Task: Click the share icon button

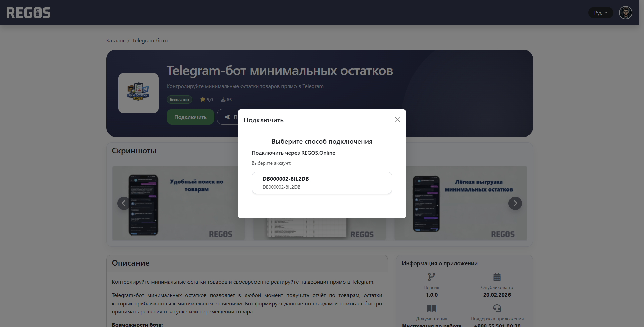Action: 228,117
